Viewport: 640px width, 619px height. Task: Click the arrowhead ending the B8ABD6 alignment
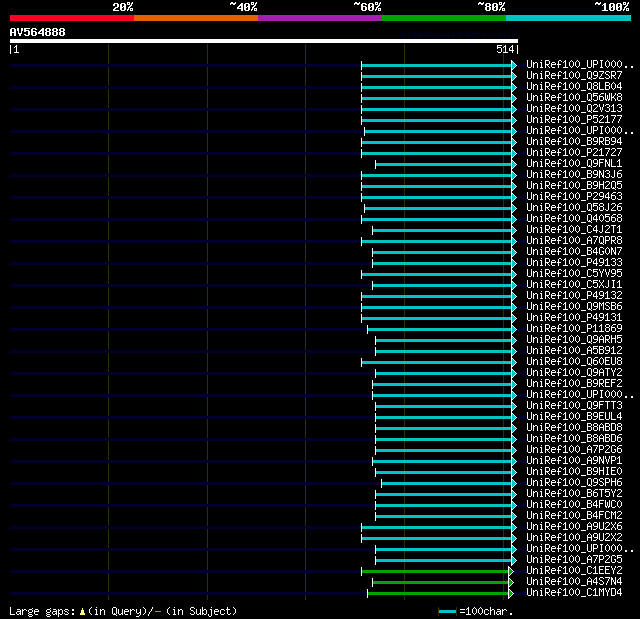(x=514, y=439)
